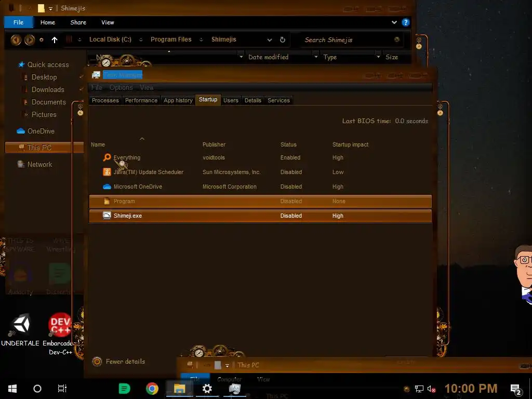The image size is (532, 399).
Task: Open Quick access star in sidebar
Action: [21, 64]
